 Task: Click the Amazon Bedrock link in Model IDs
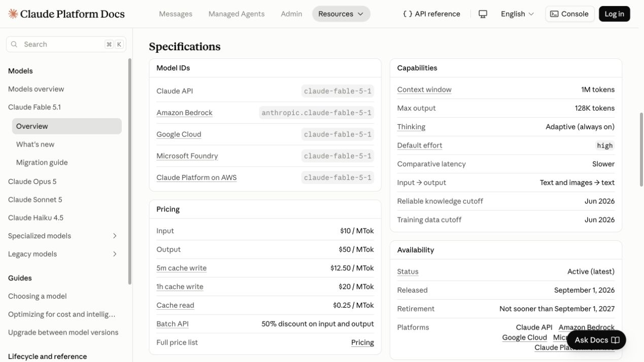(184, 113)
